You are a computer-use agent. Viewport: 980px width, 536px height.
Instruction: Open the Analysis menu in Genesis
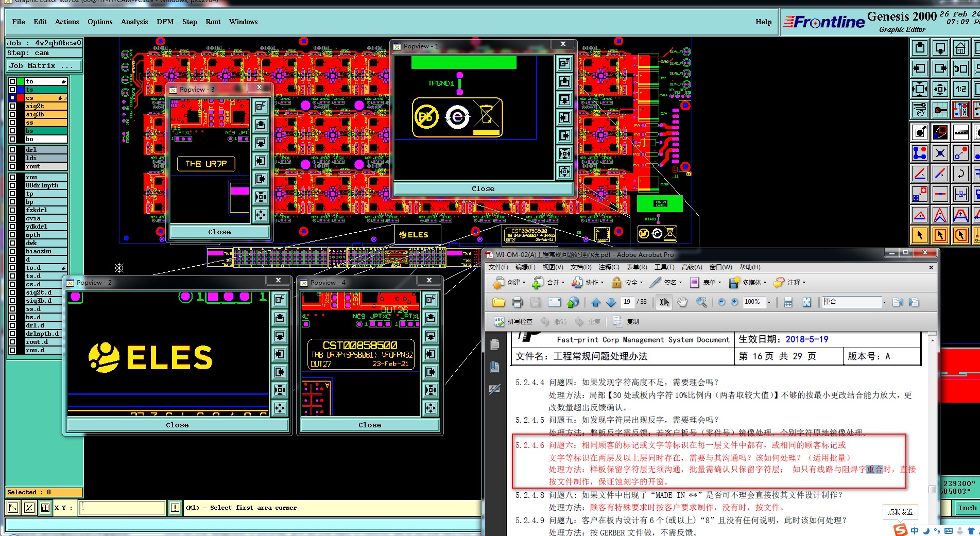pyautogui.click(x=134, y=22)
